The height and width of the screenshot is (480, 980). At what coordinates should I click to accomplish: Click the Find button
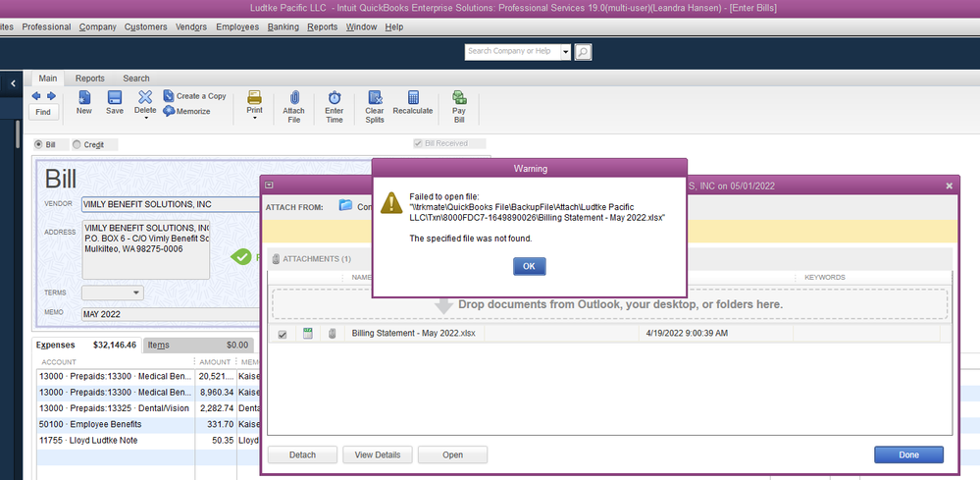click(43, 113)
